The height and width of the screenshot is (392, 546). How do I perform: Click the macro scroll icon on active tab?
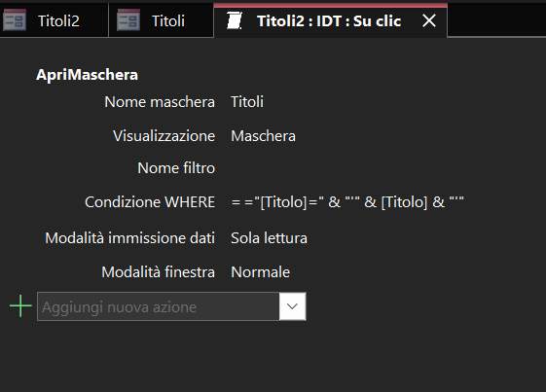[235, 20]
